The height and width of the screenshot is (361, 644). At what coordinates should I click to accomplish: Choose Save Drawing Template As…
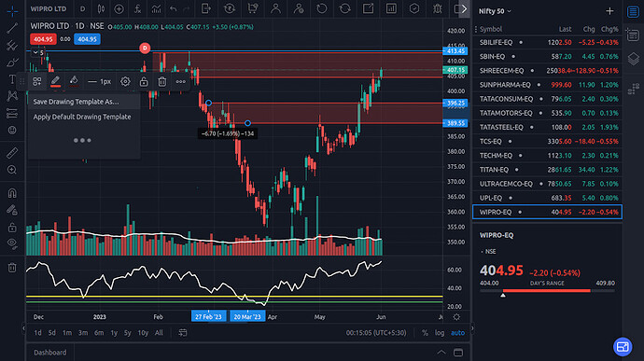point(76,102)
